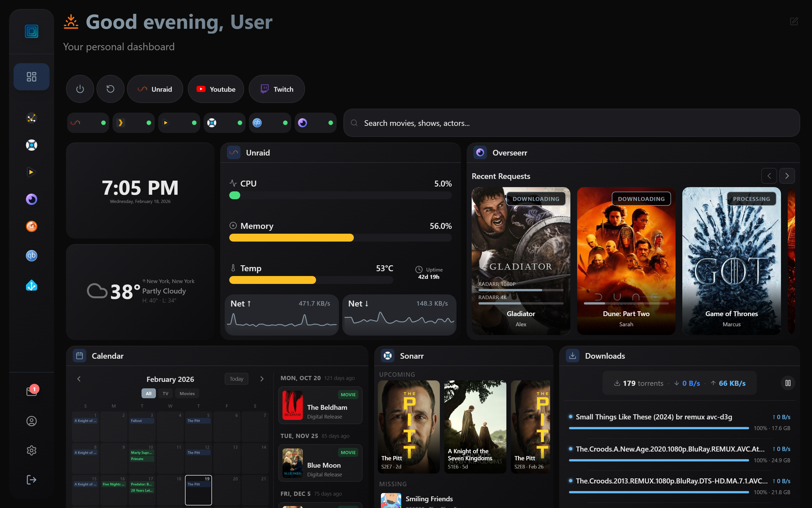Open A Knight of the Seven Kingdoms poster
This screenshot has width=812, height=508.
475,427
